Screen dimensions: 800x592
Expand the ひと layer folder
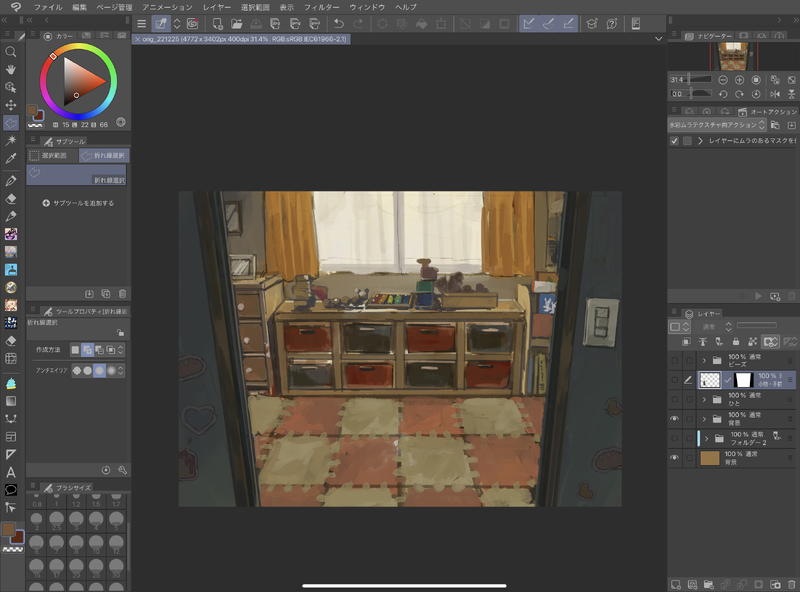pos(704,399)
